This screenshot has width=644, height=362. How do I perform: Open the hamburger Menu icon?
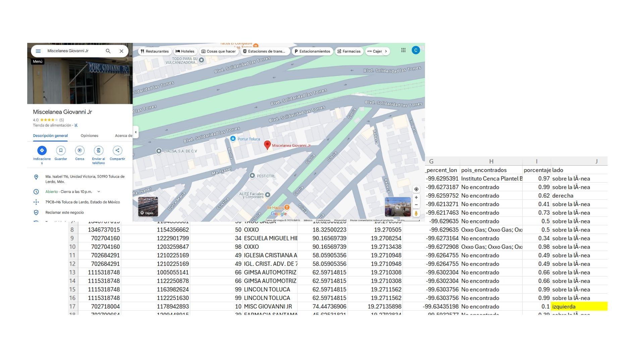[38, 51]
